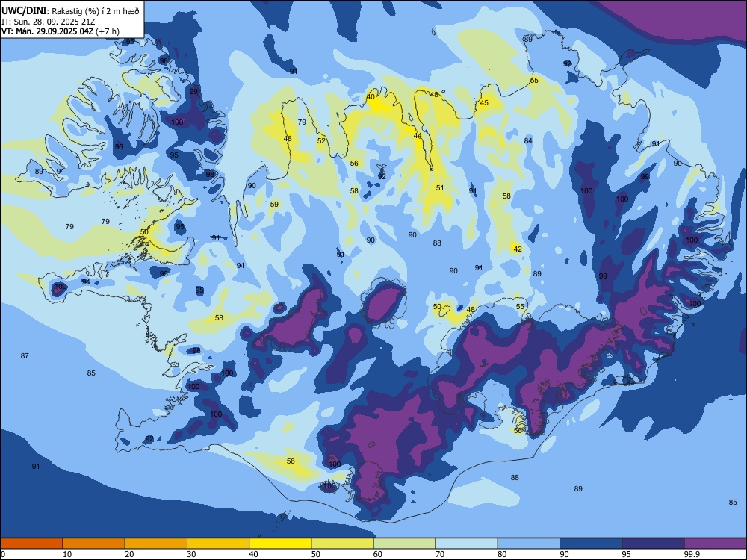Click the '44' humidity value on the map

coord(418,136)
